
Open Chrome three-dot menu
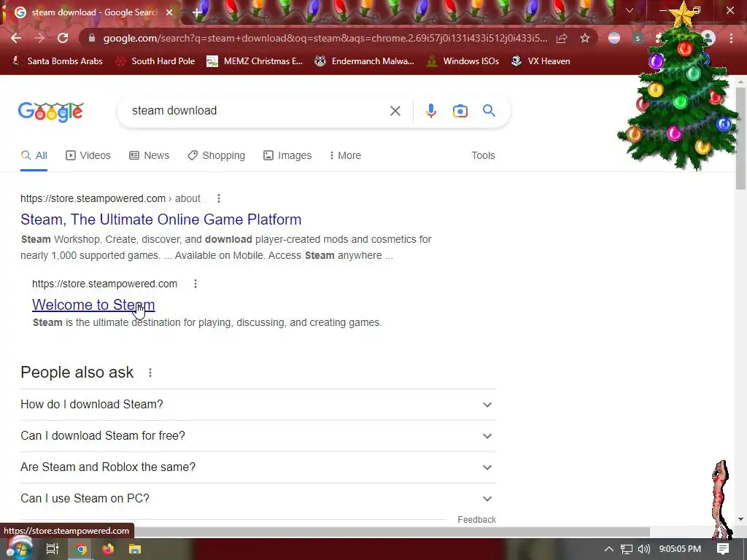(731, 38)
